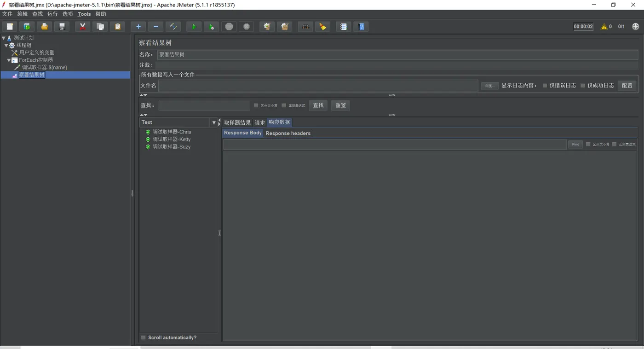Enable the 仅成功日志 checkbox
Image resolution: width=644 pixels, height=349 pixels.
tap(583, 86)
